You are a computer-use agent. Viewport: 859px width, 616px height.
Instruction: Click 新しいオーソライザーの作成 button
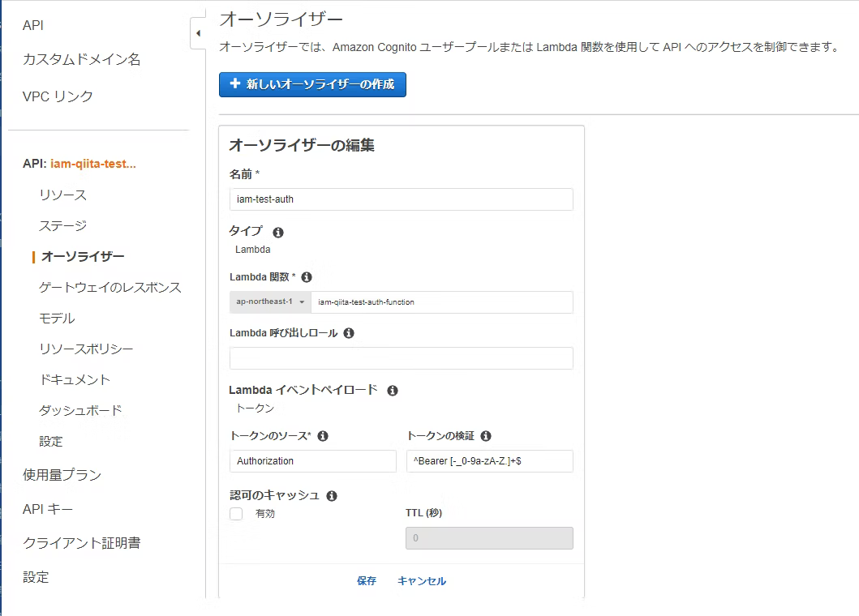[x=312, y=84]
